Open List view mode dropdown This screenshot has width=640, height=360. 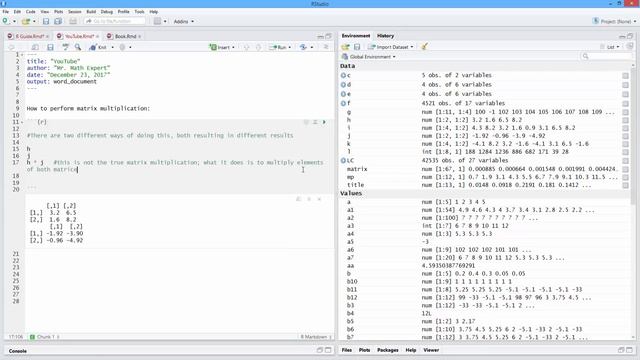click(610, 47)
